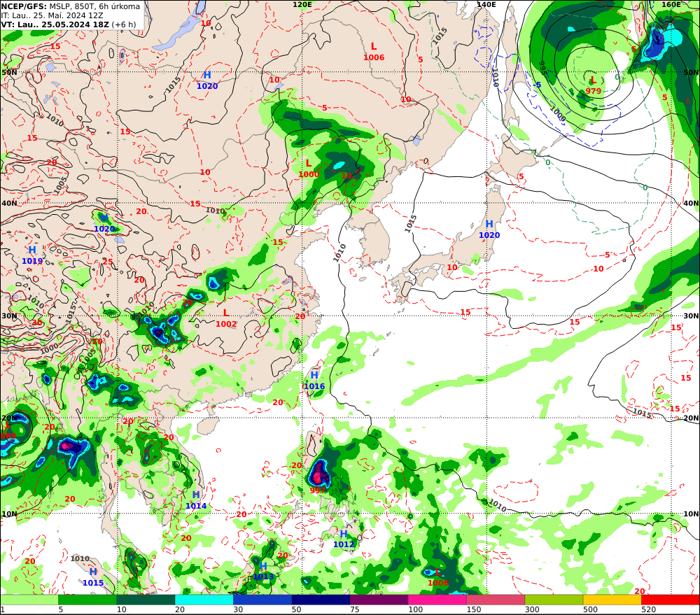Select the L 979 low pressure center
700x615 pixels.
click(594, 85)
